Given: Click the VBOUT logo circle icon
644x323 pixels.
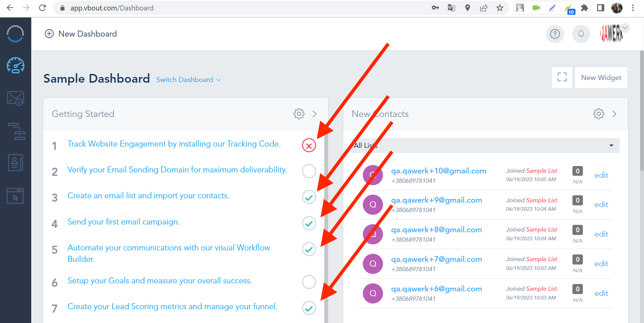Looking at the screenshot, I should [x=15, y=34].
